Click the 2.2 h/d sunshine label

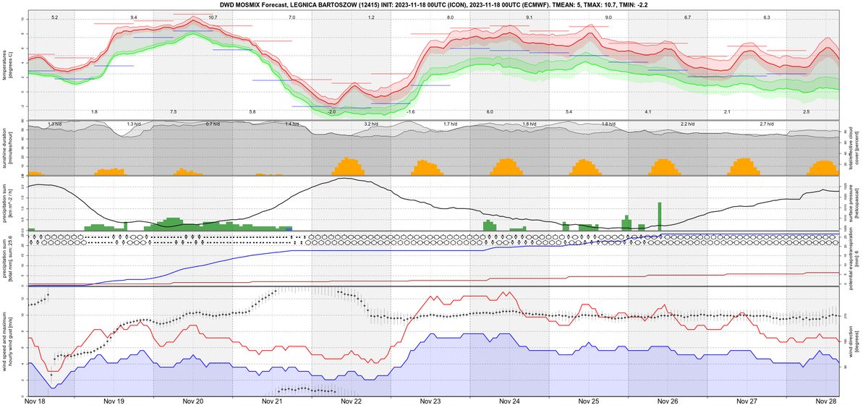pos(687,124)
